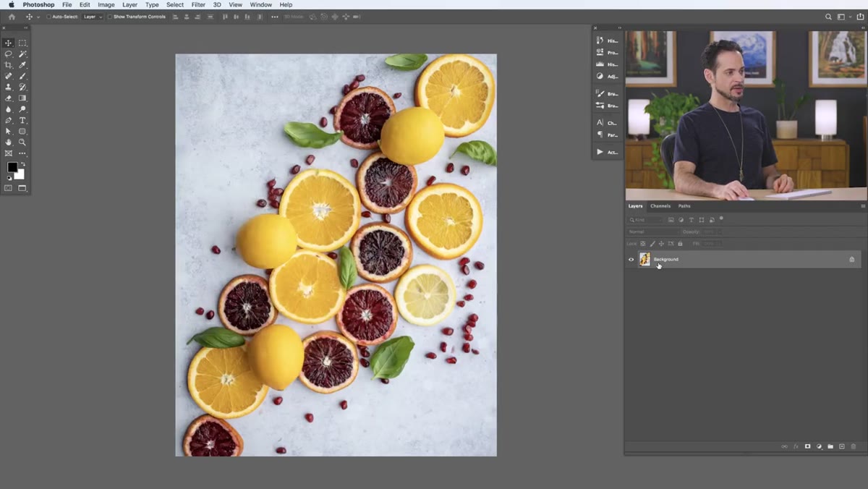Image resolution: width=868 pixels, height=489 pixels.
Task: Select the Rectangular Marquee tool
Action: (22, 43)
